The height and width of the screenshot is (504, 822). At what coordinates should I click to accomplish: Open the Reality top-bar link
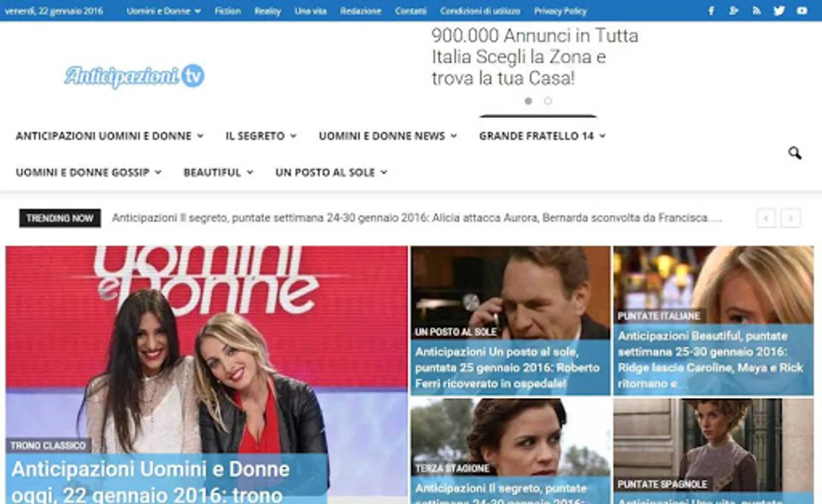tap(268, 11)
